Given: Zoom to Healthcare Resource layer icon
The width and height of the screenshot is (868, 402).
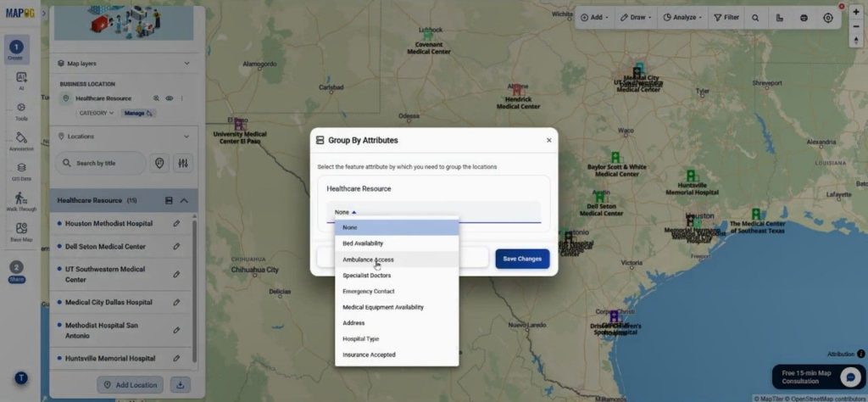Looking at the screenshot, I should [157, 98].
